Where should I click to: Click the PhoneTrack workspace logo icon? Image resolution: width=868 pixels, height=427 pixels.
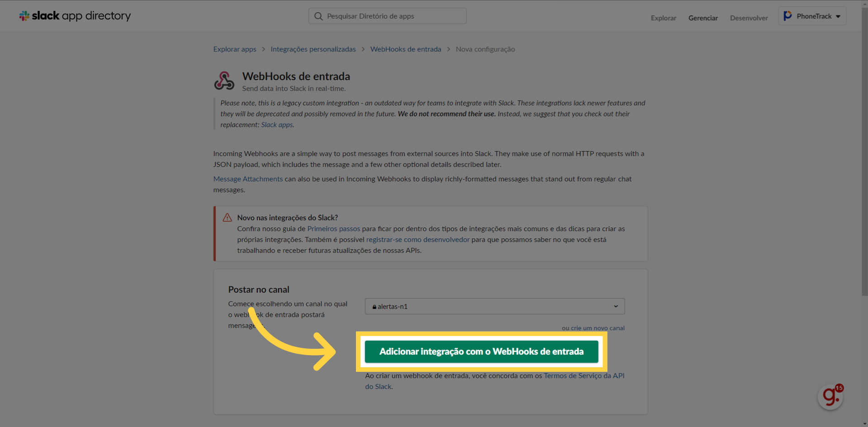[x=787, y=16]
